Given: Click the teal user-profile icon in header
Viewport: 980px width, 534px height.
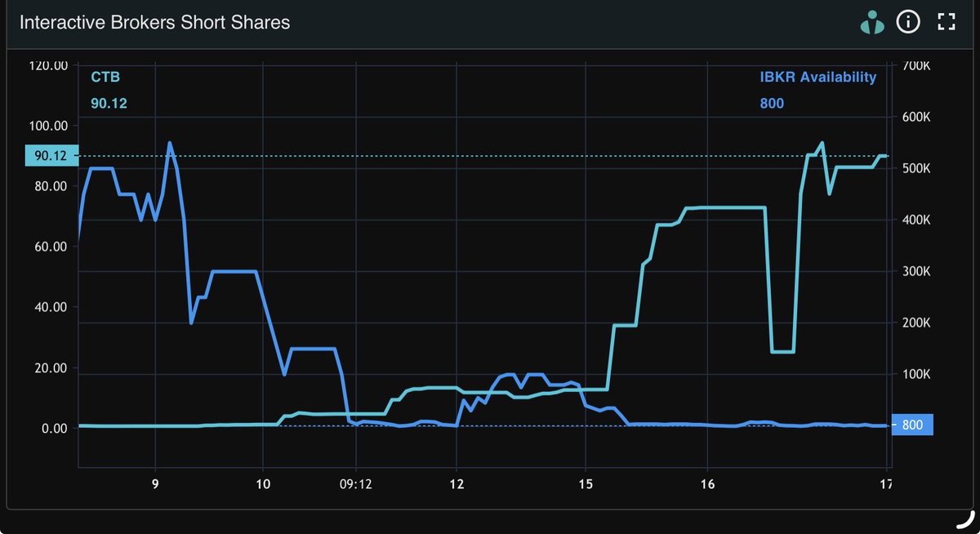Looking at the screenshot, I should [872, 22].
